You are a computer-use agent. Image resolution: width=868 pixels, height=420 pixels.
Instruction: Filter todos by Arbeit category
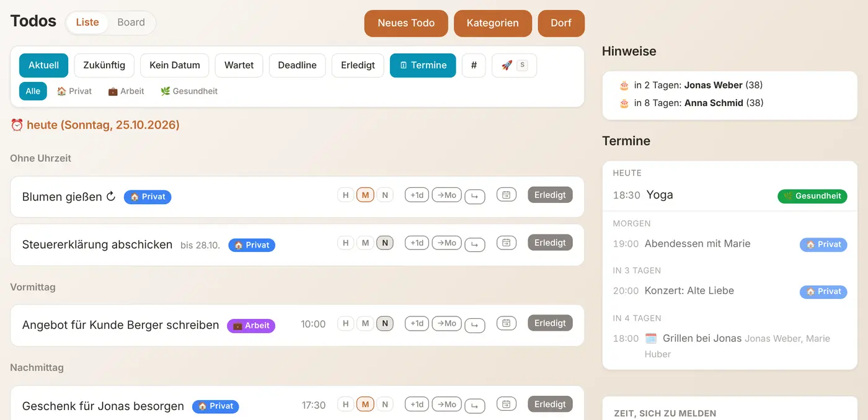(126, 91)
